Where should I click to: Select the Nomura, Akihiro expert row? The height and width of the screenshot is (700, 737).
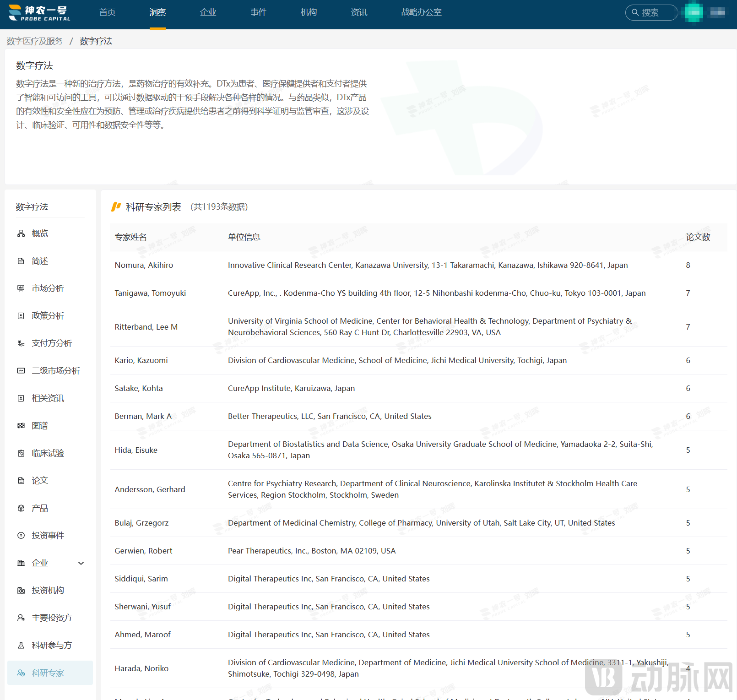coord(144,265)
